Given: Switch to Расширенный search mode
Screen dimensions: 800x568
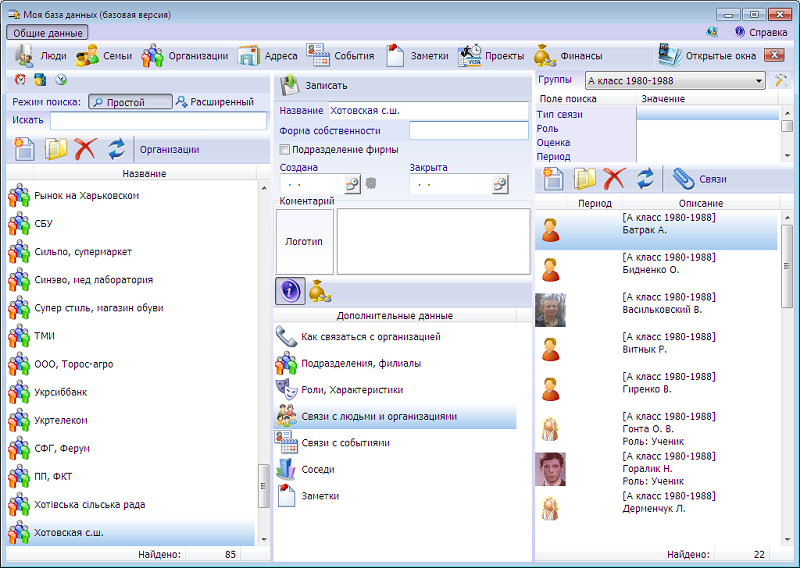Looking at the screenshot, I should (214, 102).
